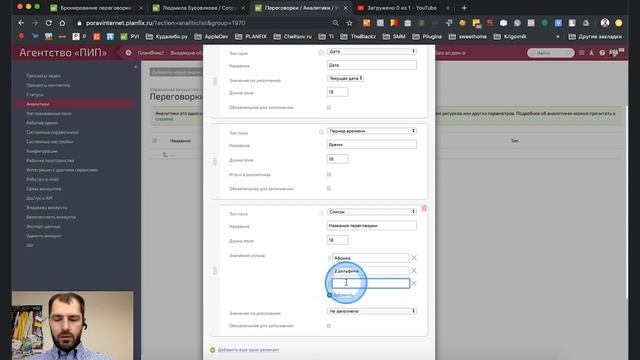
Task: Open Лог in the sidebar
Action: 30,245
